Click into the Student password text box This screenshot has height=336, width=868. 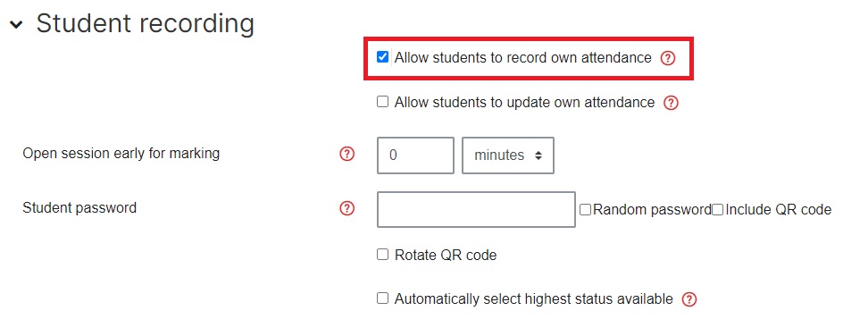[476, 209]
